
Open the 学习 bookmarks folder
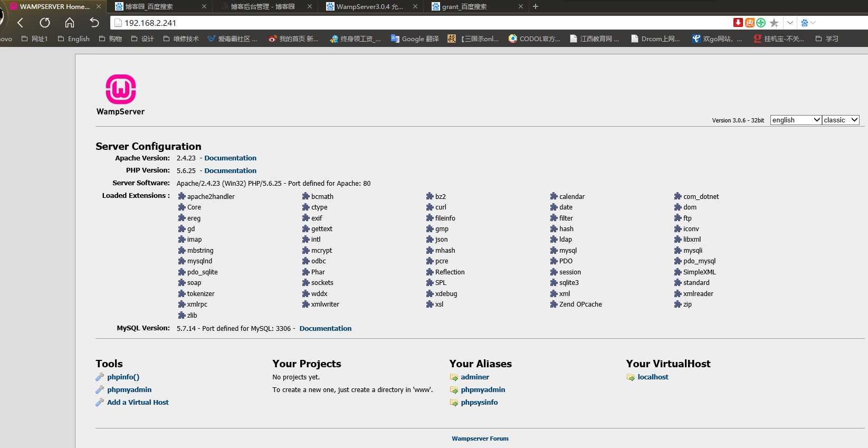coord(827,39)
